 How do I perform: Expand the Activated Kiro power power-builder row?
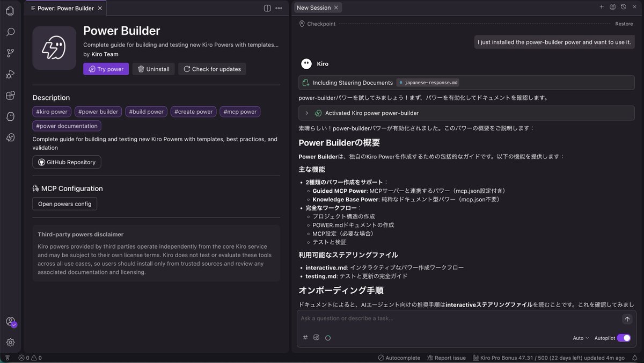click(x=466, y=113)
